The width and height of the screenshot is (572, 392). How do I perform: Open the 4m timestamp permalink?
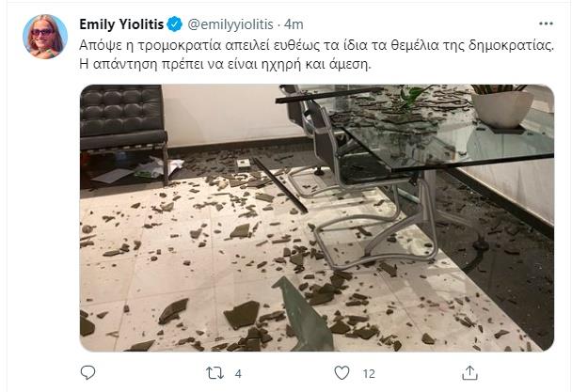[294, 24]
